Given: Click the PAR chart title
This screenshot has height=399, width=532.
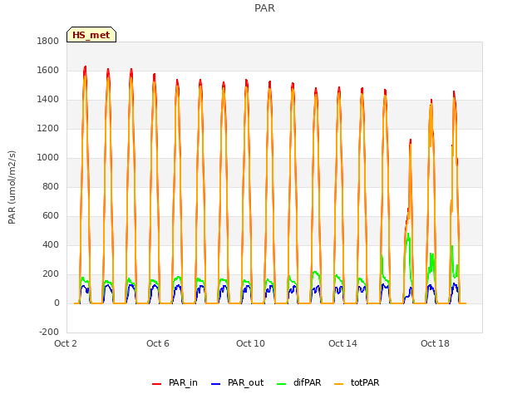Looking at the screenshot, I should 264,8.
